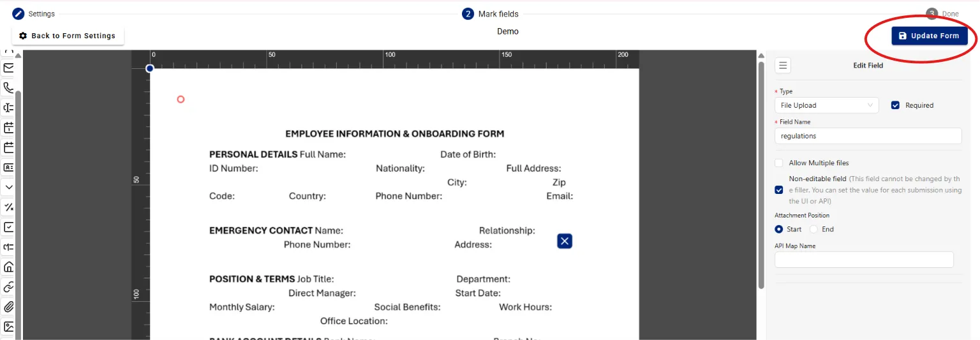Click step 3 Done circle

(932, 13)
